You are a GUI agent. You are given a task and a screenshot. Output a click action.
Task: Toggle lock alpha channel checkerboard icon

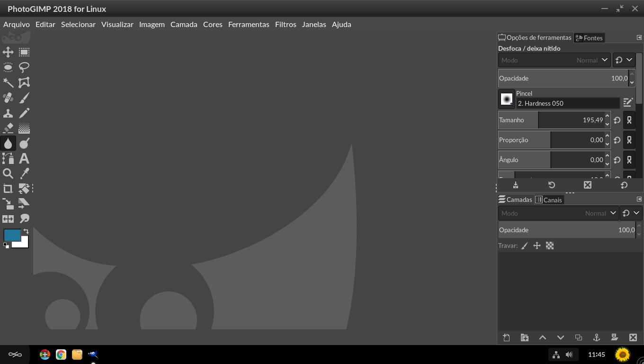point(550,246)
